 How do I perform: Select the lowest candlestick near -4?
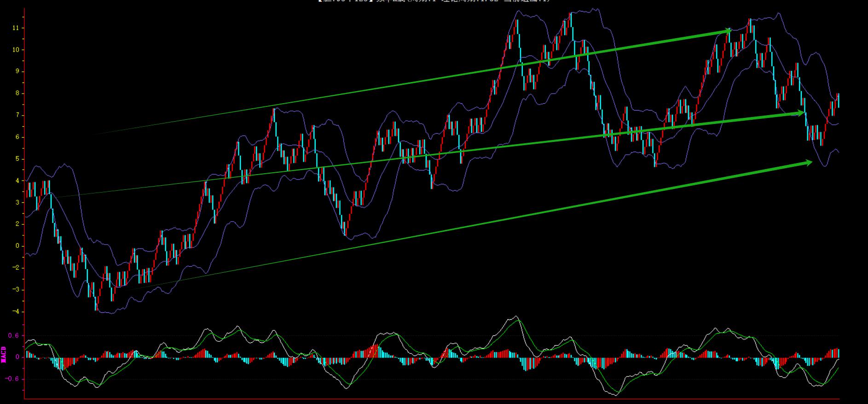click(96, 305)
